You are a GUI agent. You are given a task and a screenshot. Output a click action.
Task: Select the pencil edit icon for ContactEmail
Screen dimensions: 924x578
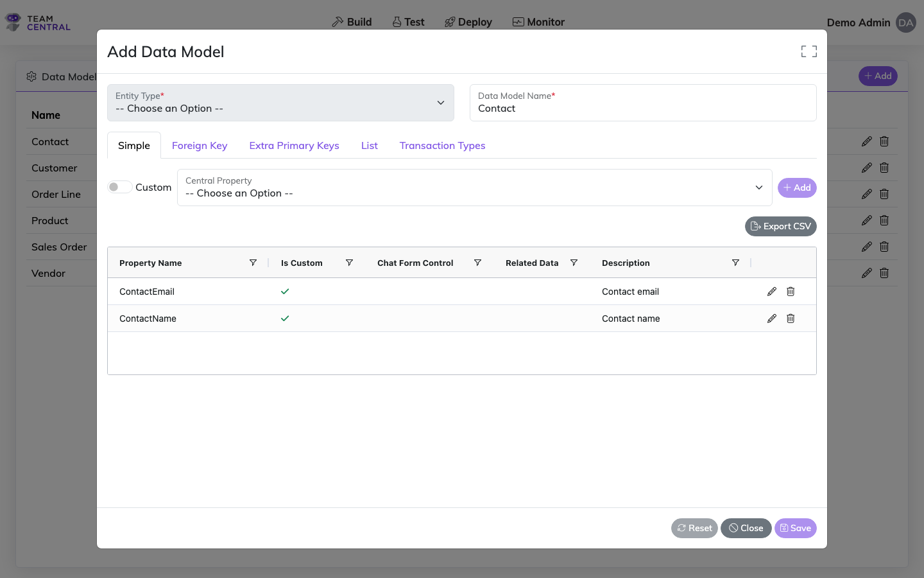click(771, 291)
